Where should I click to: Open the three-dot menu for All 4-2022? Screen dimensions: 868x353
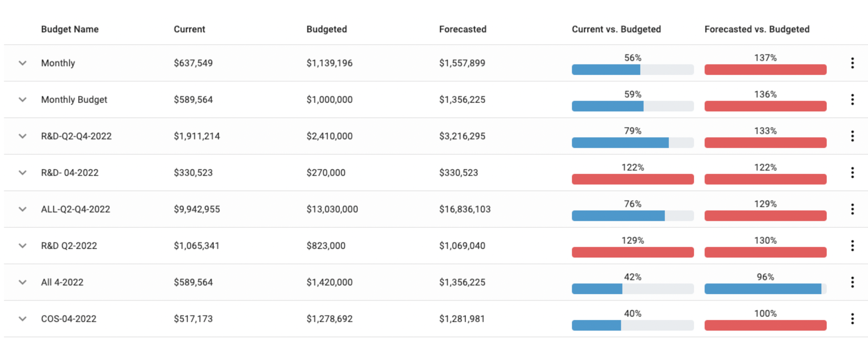pos(852,282)
